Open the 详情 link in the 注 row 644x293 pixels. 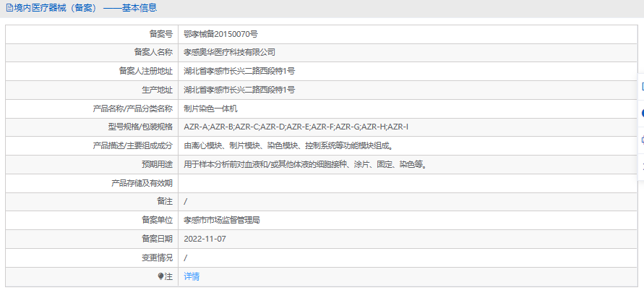[x=192, y=276]
